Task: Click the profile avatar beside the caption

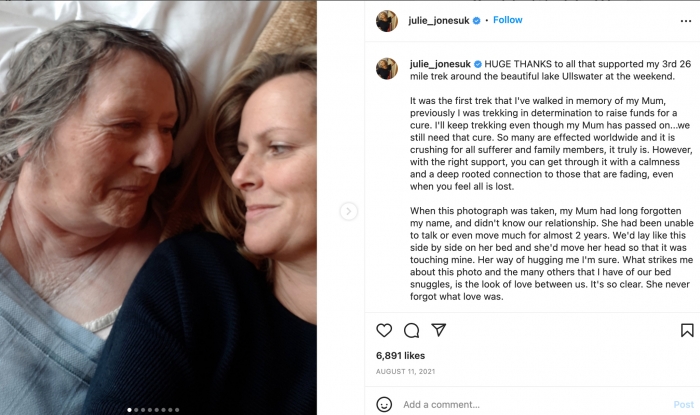Action: tap(387, 68)
